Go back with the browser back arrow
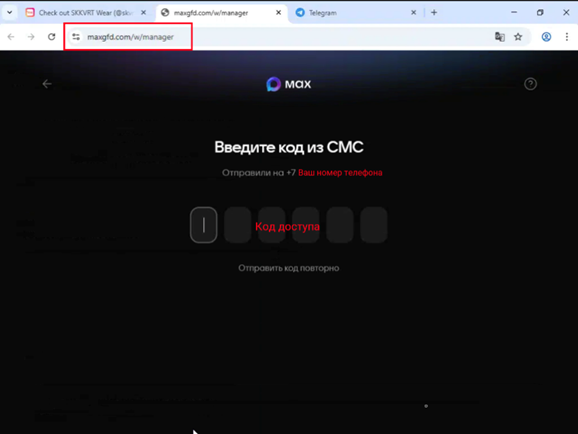This screenshot has width=578, height=434. pyautogui.click(x=11, y=37)
